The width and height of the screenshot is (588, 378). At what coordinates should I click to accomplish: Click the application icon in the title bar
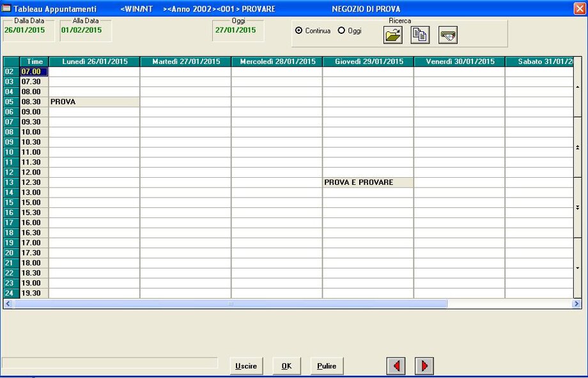point(7,9)
